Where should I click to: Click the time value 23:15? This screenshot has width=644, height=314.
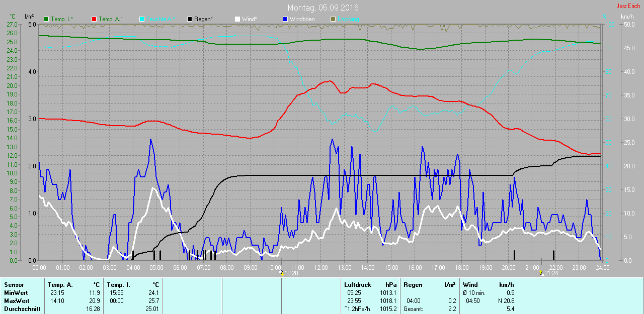tap(56, 293)
